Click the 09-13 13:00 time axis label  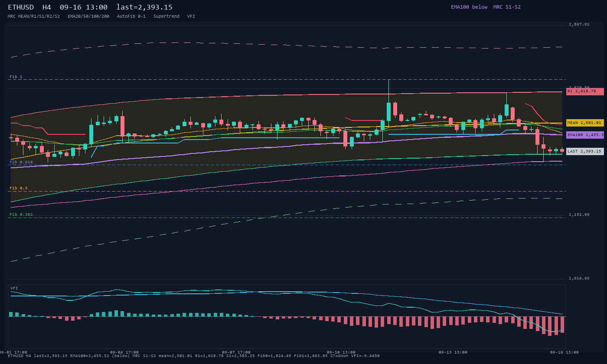453,352
